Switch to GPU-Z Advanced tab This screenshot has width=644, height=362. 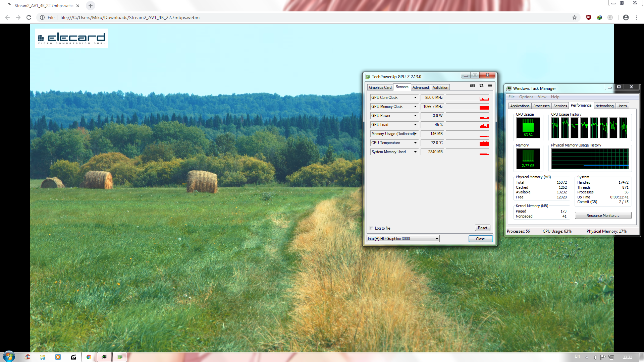[421, 87]
